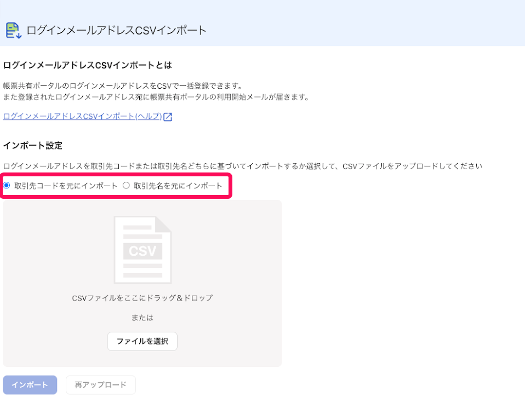The width and height of the screenshot is (525, 420).
Task: Click the 利用開始メールが届きます description line
Action: pos(156,97)
